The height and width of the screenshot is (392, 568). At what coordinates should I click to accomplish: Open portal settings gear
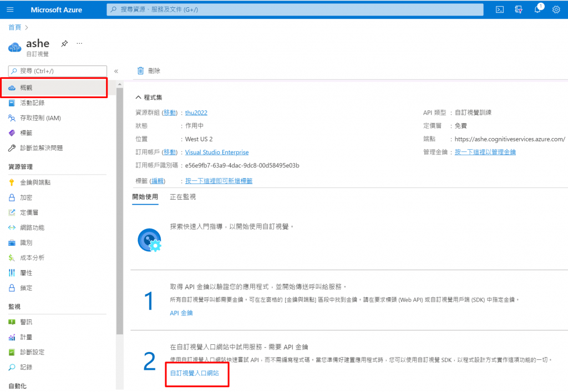point(556,10)
